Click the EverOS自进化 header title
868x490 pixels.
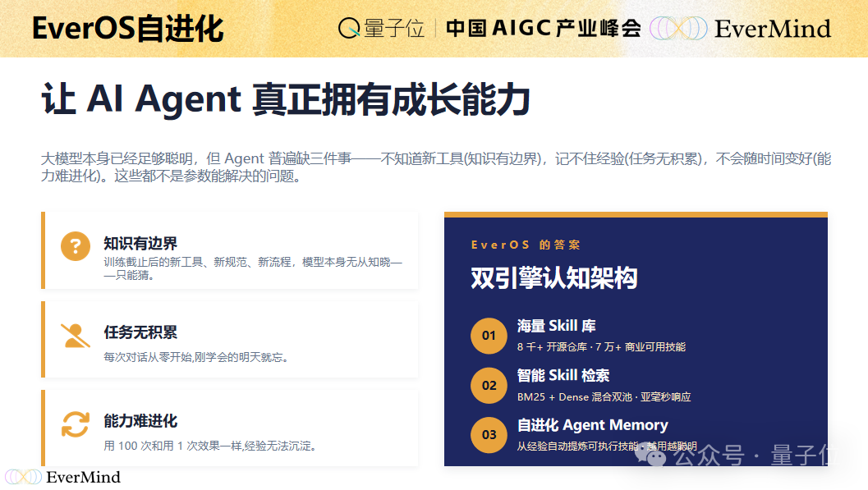tap(128, 29)
